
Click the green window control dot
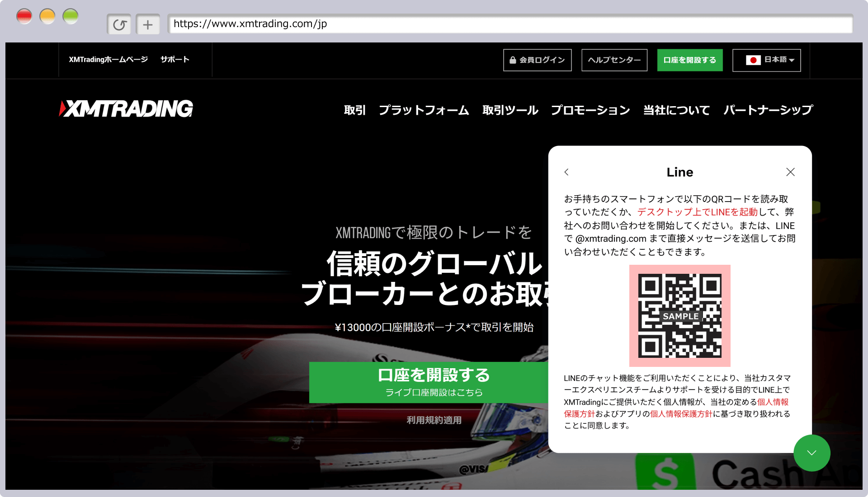point(71,16)
